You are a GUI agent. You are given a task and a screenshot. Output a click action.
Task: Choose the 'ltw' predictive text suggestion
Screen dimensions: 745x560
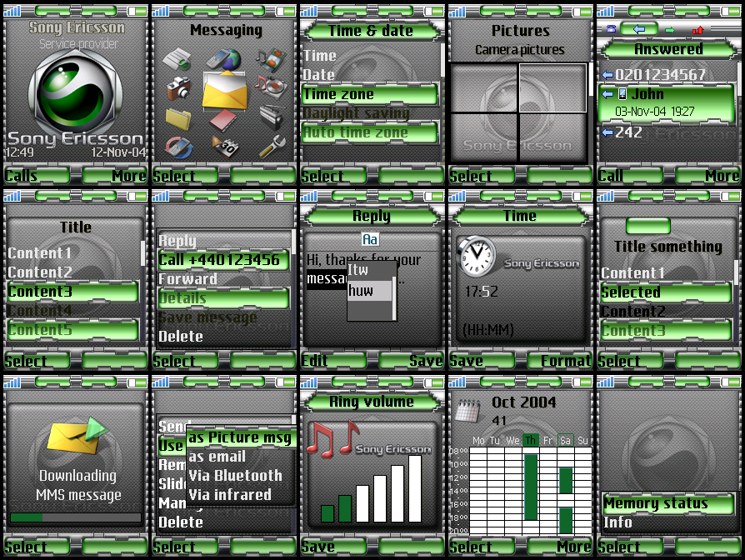(369, 270)
